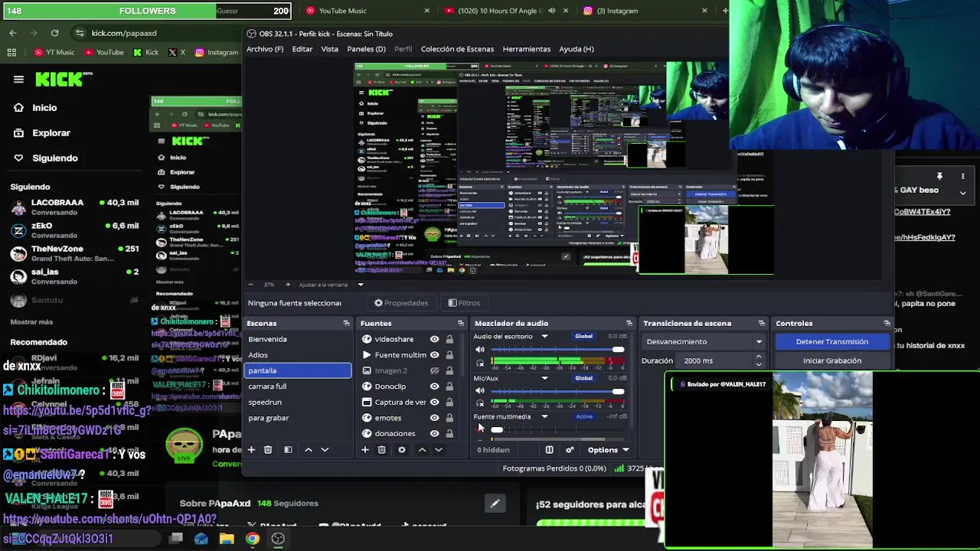Unlock the Donoclip source
The width and height of the screenshot is (980, 551).
[449, 386]
